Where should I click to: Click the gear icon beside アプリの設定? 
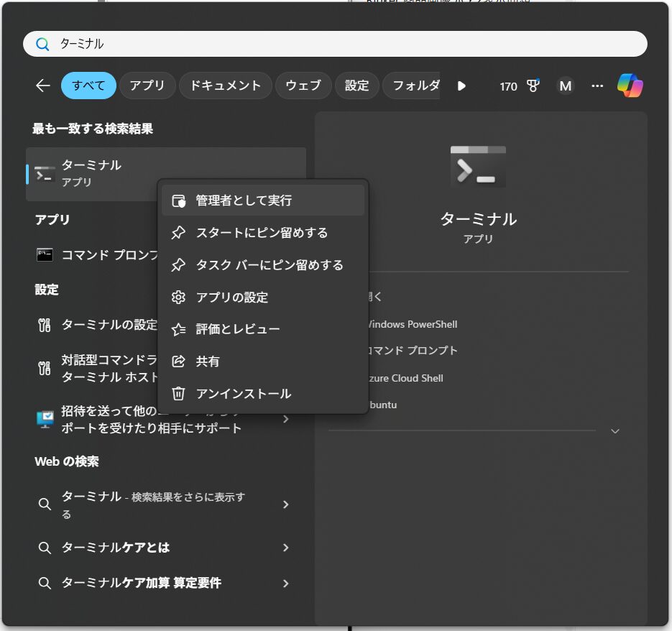(178, 297)
